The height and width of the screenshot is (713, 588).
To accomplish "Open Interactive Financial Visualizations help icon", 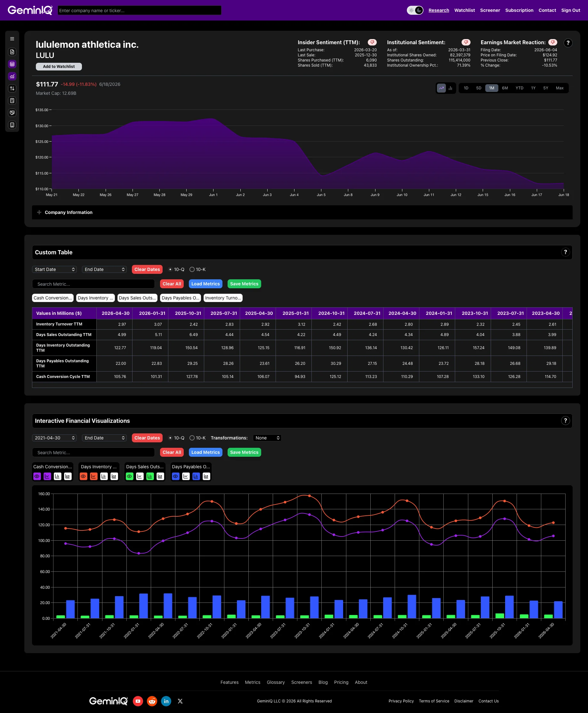I will pos(565,421).
